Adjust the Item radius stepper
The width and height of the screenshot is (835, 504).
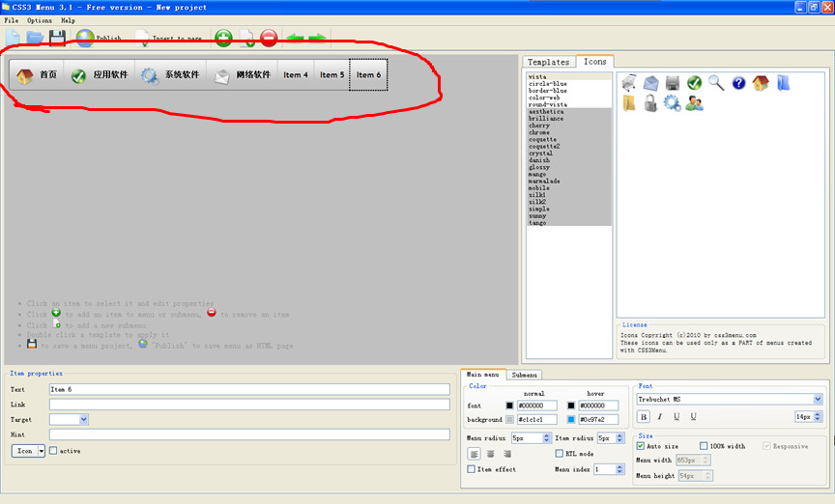(x=619, y=438)
